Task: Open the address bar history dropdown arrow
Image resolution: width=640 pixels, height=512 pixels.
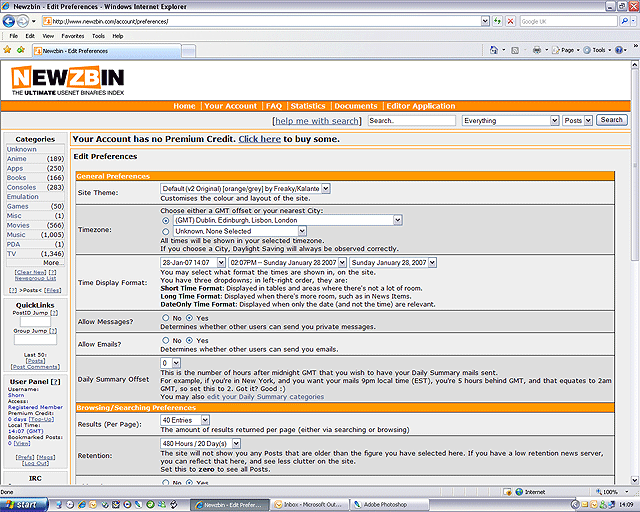Action: tap(485, 21)
